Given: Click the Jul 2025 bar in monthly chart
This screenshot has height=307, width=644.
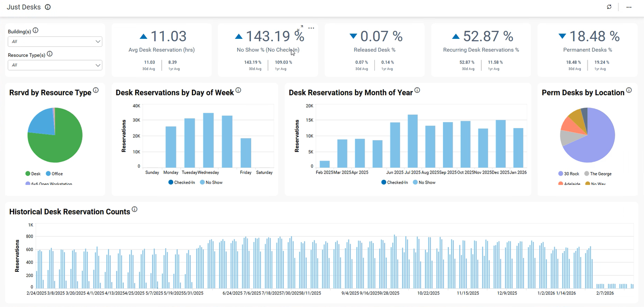Looking at the screenshot, I should [413, 141].
